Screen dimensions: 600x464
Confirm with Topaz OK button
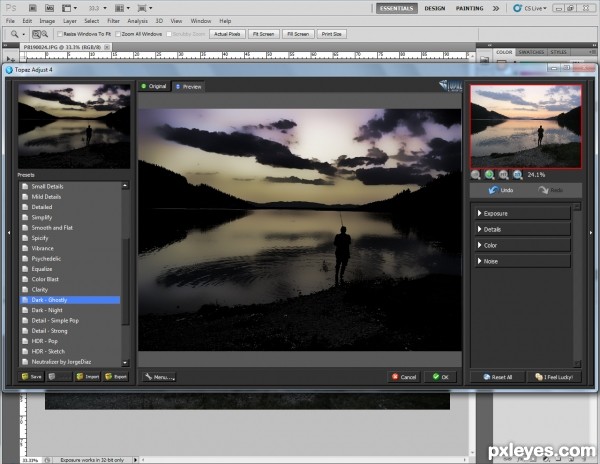click(x=441, y=377)
